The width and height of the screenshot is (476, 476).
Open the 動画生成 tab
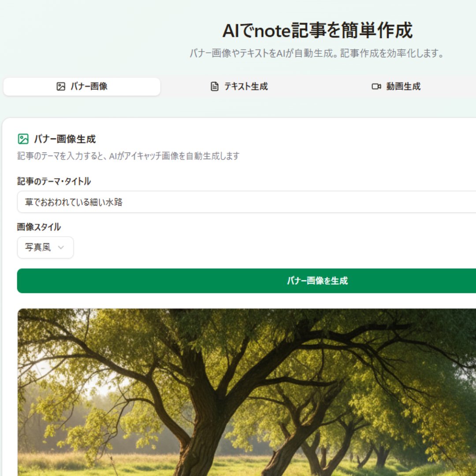pyautogui.click(x=396, y=86)
